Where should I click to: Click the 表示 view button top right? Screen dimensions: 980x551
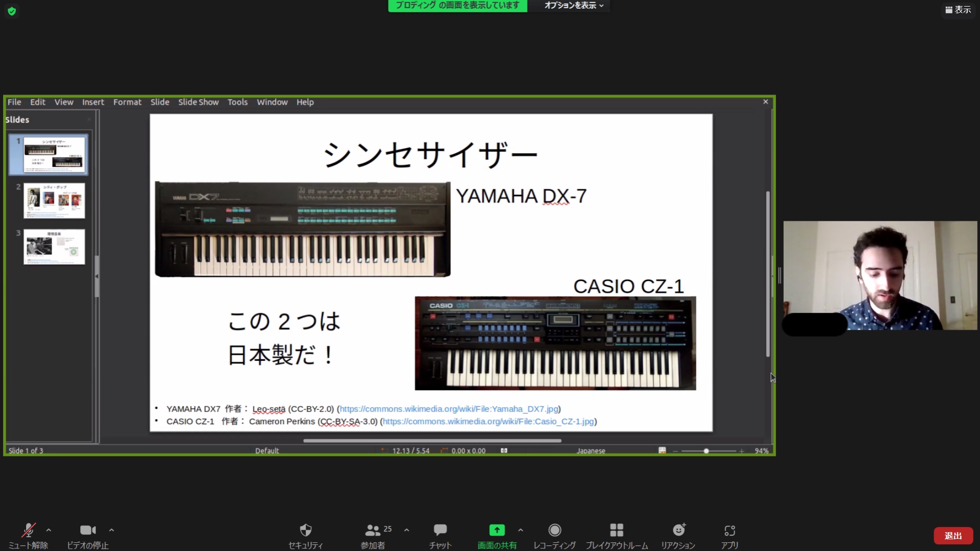pyautogui.click(x=958, y=10)
